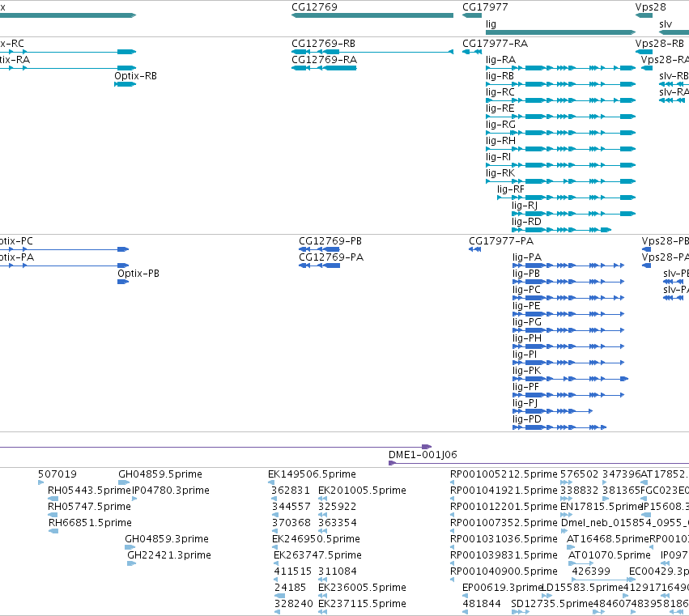Select the lig-PB protein
The image size is (689, 616).
tap(526, 274)
